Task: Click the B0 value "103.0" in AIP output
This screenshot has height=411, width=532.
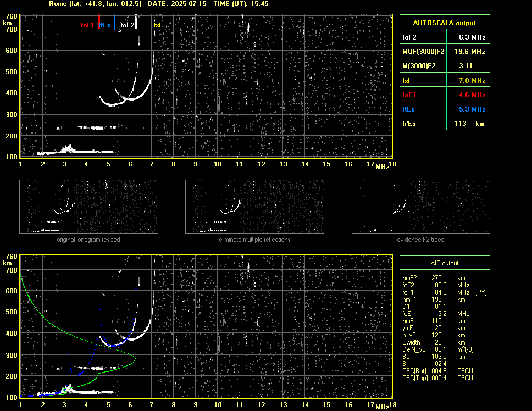Action: coord(439,357)
